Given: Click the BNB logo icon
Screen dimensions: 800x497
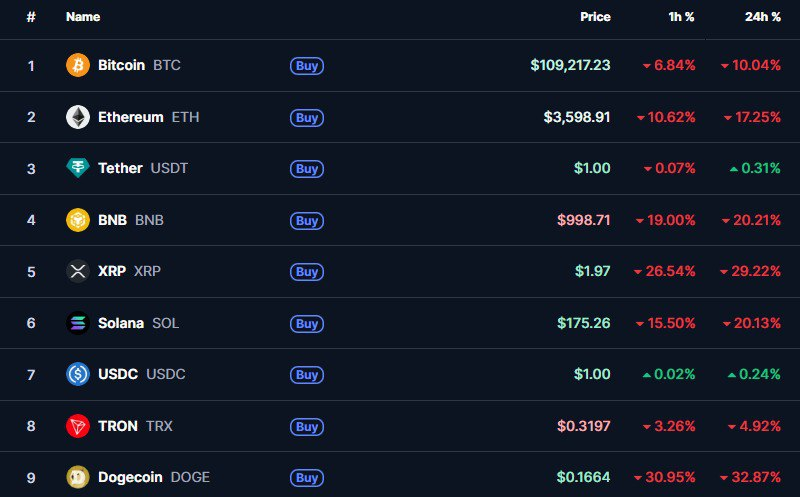Looking at the screenshot, I should [77, 220].
